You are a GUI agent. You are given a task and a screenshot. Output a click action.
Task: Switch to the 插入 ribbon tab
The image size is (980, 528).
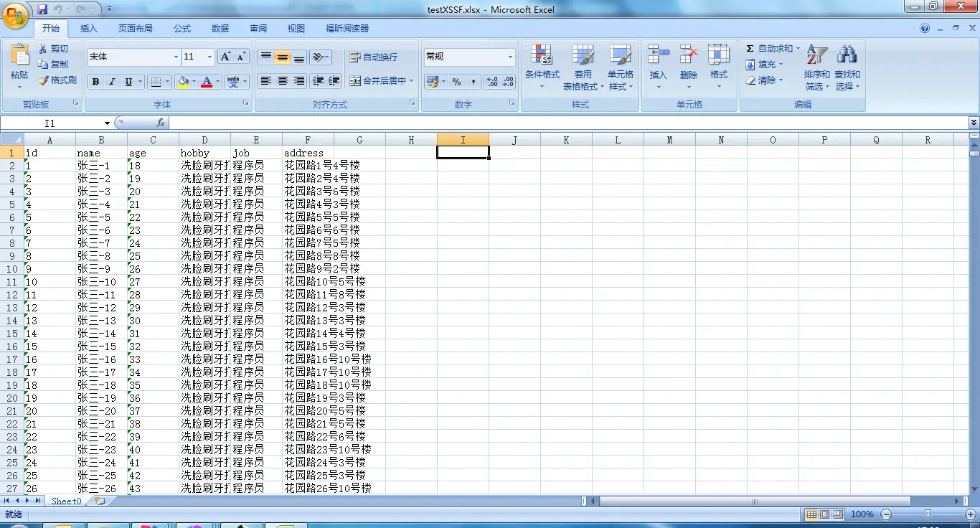89,29
